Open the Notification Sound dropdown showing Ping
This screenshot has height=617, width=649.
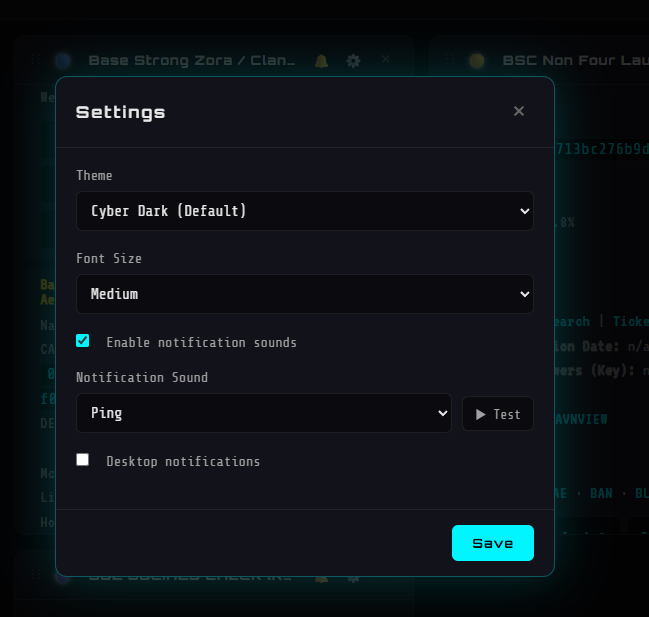(x=264, y=413)
